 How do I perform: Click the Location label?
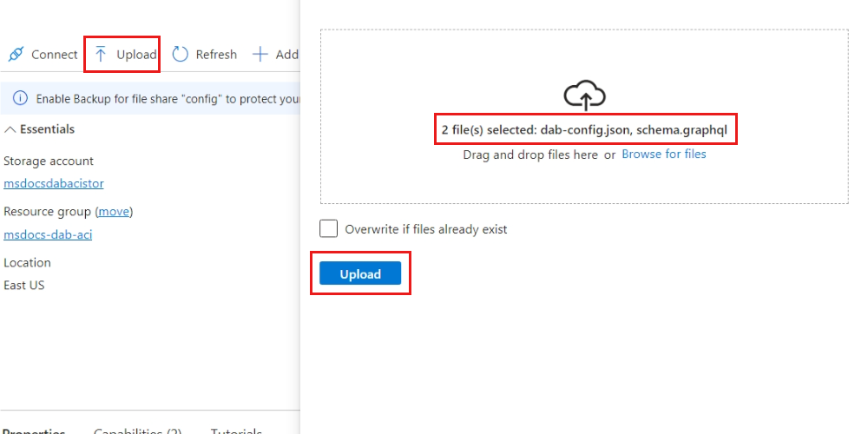pyautogui.click(x=27, y=262)
